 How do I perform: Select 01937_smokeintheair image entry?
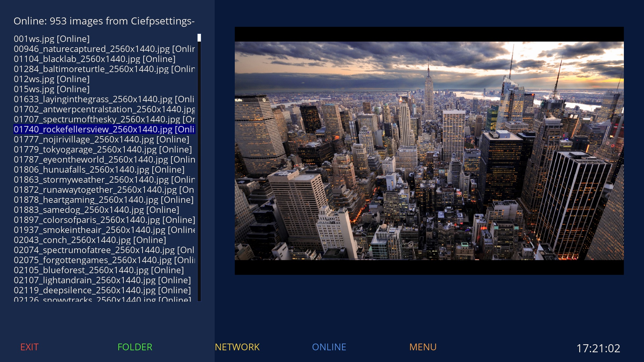pyautogui.click(x=104, y=230)
